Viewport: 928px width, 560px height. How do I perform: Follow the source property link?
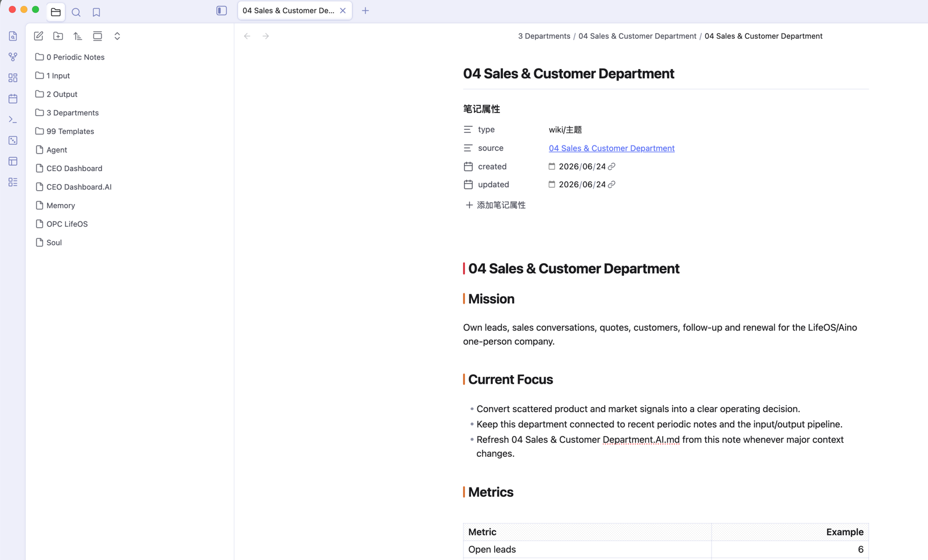click(x=611, y=148)
